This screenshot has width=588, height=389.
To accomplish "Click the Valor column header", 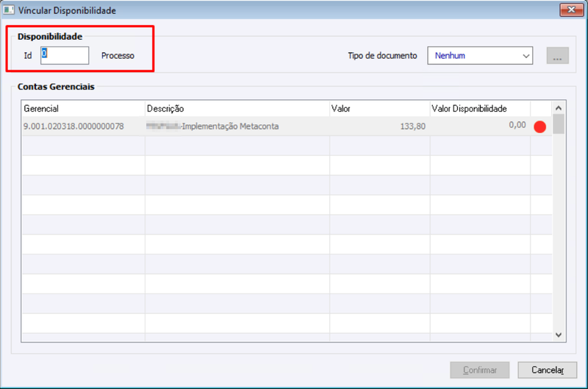I will [x=379, y=109].
